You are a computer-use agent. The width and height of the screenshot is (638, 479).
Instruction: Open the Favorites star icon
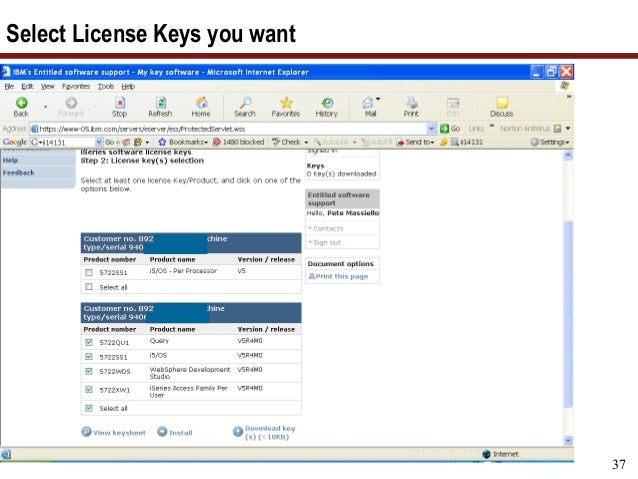point(286,103)
